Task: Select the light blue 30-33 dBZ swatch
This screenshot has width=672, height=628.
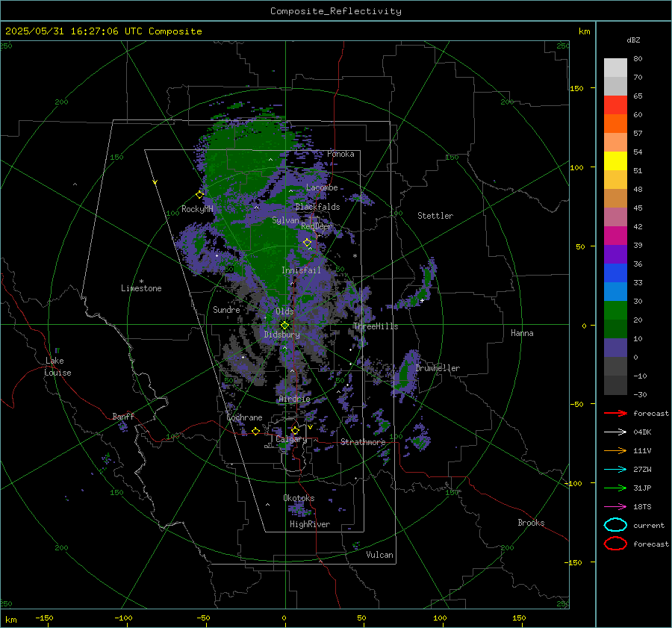Action: point(615,291)
